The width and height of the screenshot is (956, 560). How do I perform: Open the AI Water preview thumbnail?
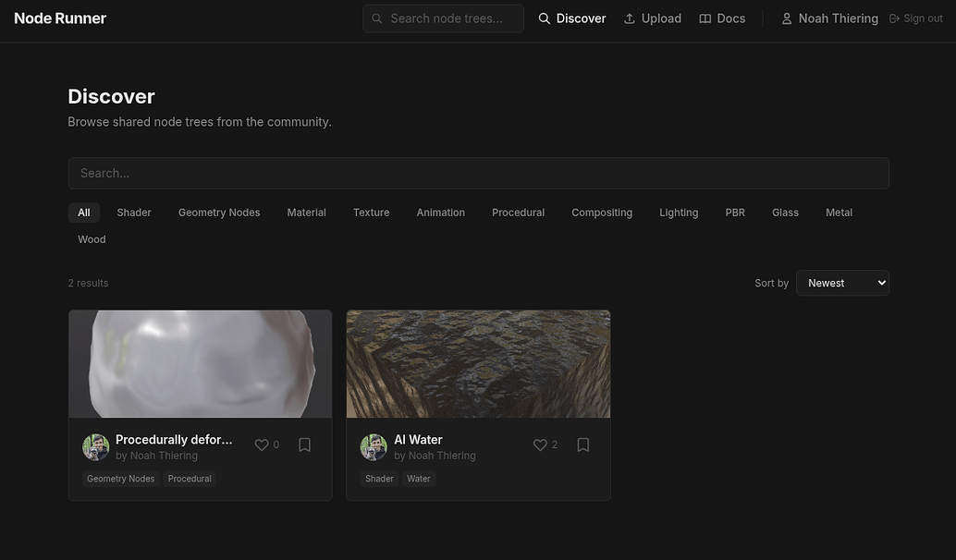[x=479, y=364]
